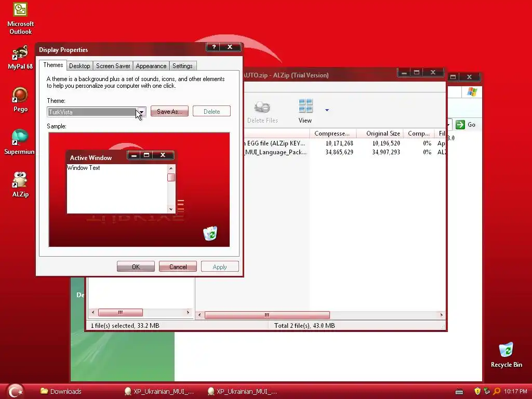This screenshot has width=532, height=399.
Task: Click the green Go arrow icon
Action: coord(460,125)
